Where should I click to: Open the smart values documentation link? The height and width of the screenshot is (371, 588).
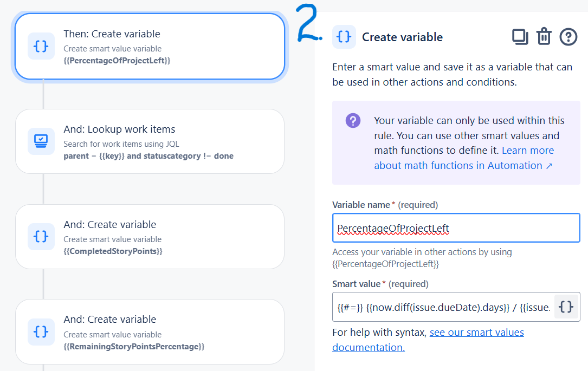476,332
